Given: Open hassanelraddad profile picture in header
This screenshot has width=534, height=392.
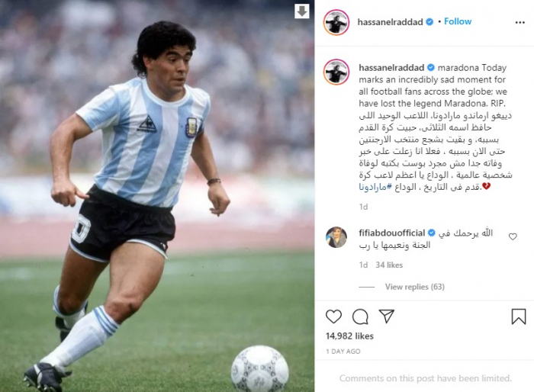Looking at the screenshot, I should 336,22.
